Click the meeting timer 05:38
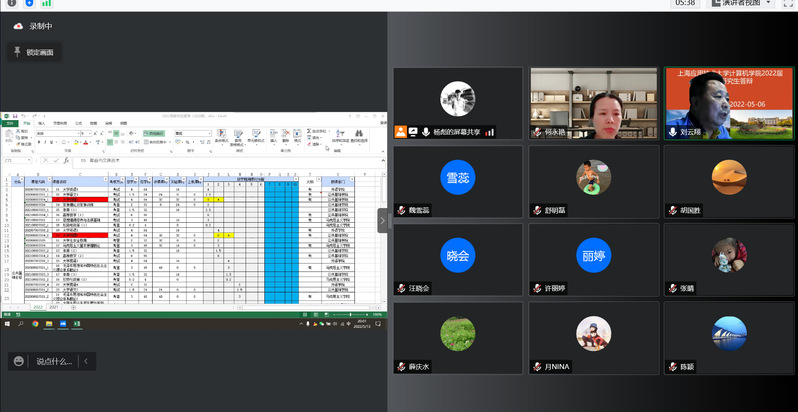The height and width of the screenshot is (412, 798). coord(685,4)
